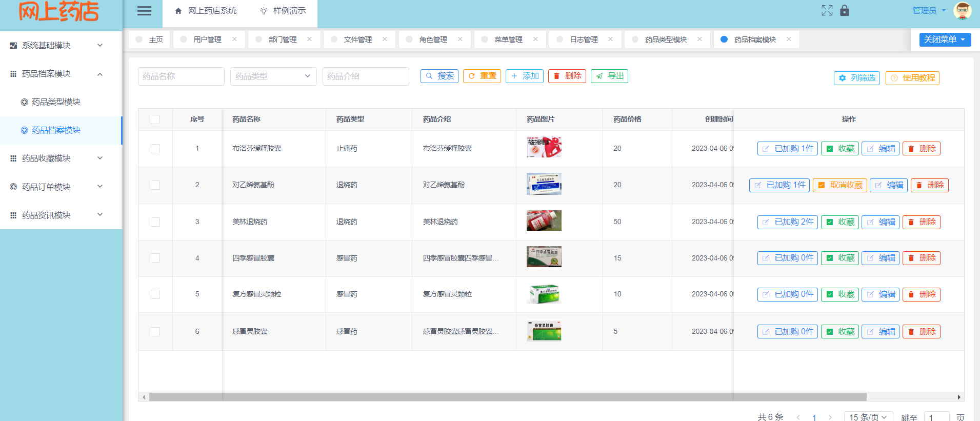Viewport: 980px width, 421px height.
Task: Cancel favorite for 对乙烯氨基酚
Action: [x=839, y=185]
